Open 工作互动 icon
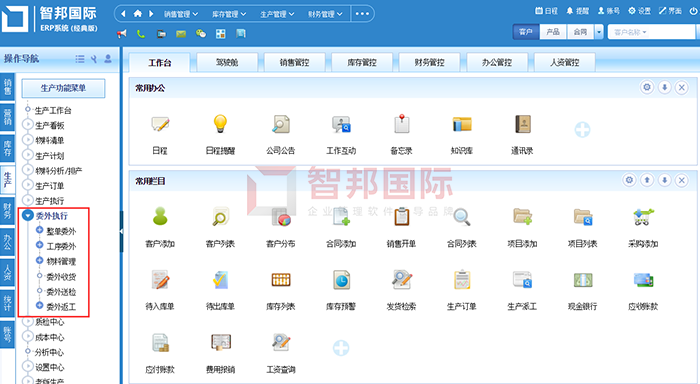 341,124
